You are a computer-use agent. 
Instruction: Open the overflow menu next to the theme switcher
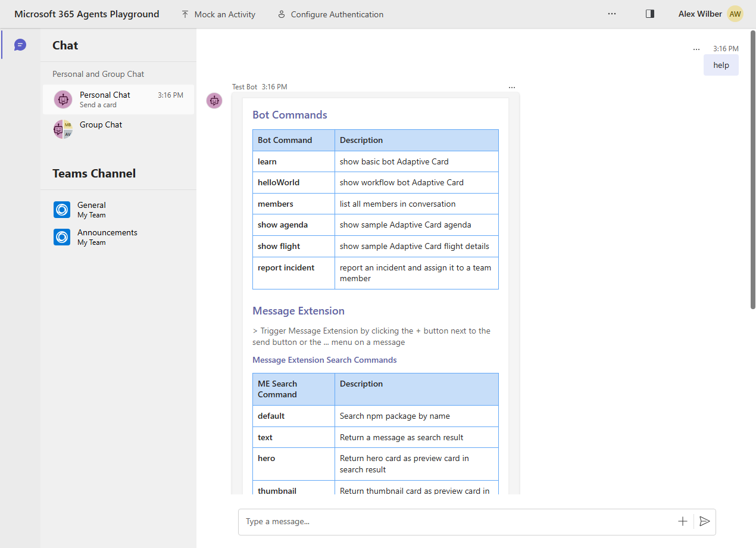[612, 13]
